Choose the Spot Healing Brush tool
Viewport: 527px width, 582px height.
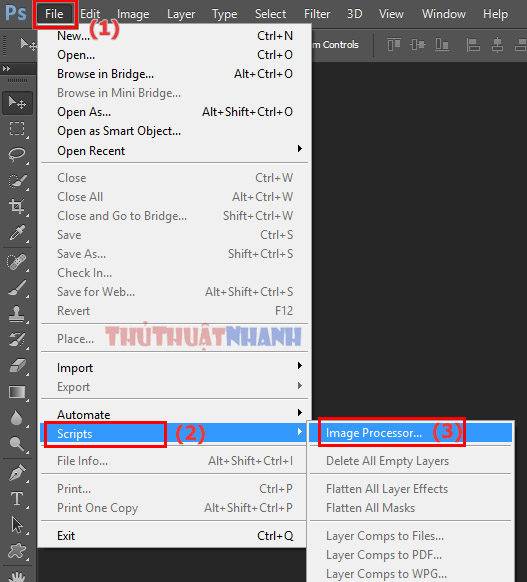[17, 262]
